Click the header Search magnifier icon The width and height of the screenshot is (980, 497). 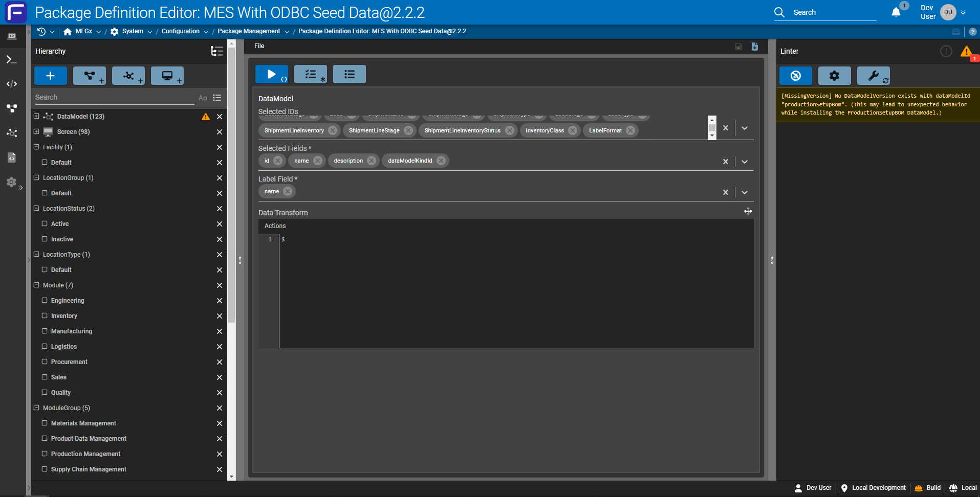779,12
